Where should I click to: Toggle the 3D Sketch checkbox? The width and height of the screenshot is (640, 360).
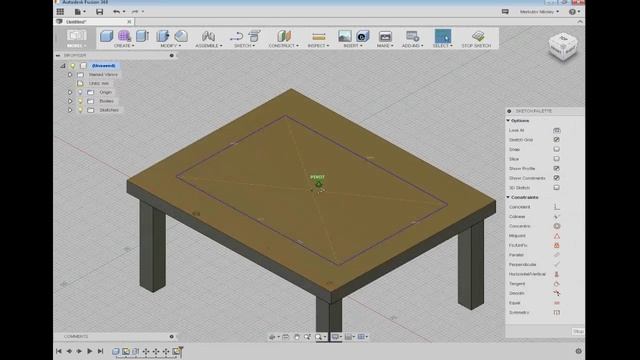pos(557,188)
